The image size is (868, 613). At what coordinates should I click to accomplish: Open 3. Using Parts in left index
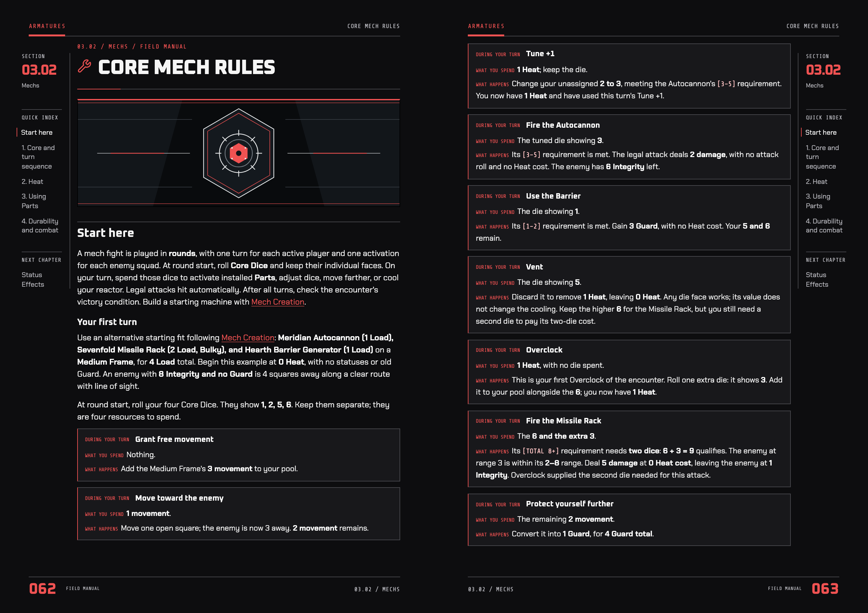click(x=34, y=201)
